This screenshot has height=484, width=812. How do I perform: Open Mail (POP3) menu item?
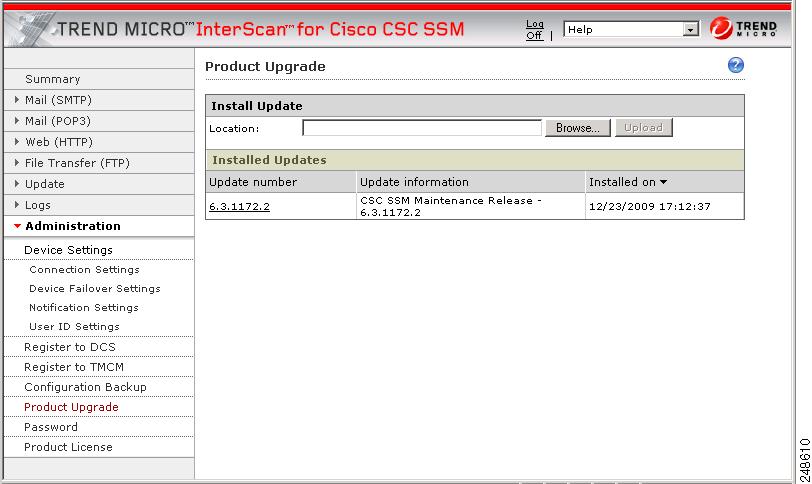click(58, 121)
